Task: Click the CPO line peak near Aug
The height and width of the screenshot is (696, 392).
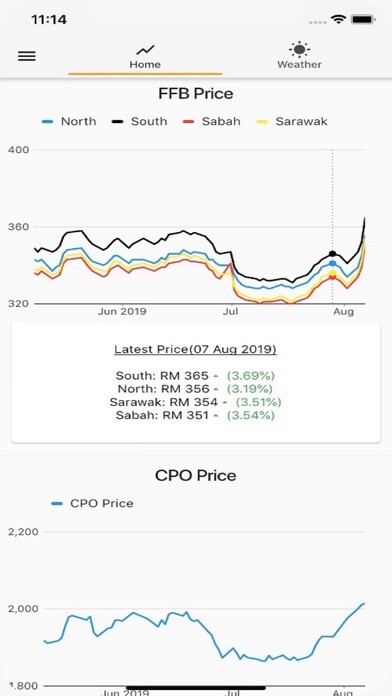Action: click(364, 604)
